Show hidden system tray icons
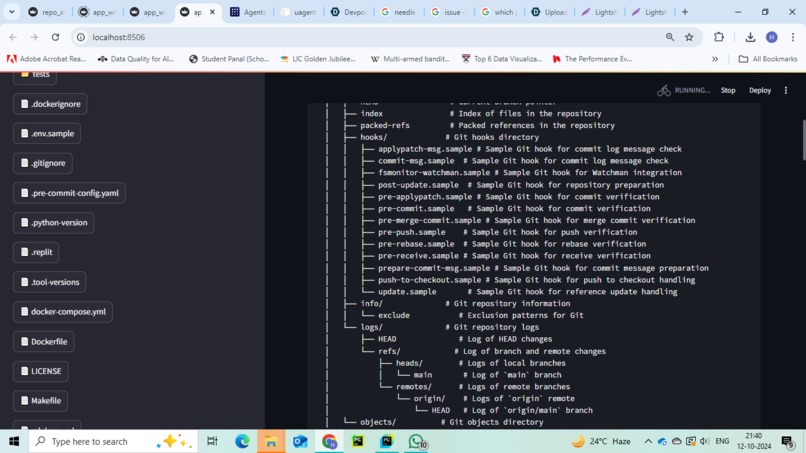The width and height of the screenshot is (806, 453). pyautogui.click(x=648, y=442)
